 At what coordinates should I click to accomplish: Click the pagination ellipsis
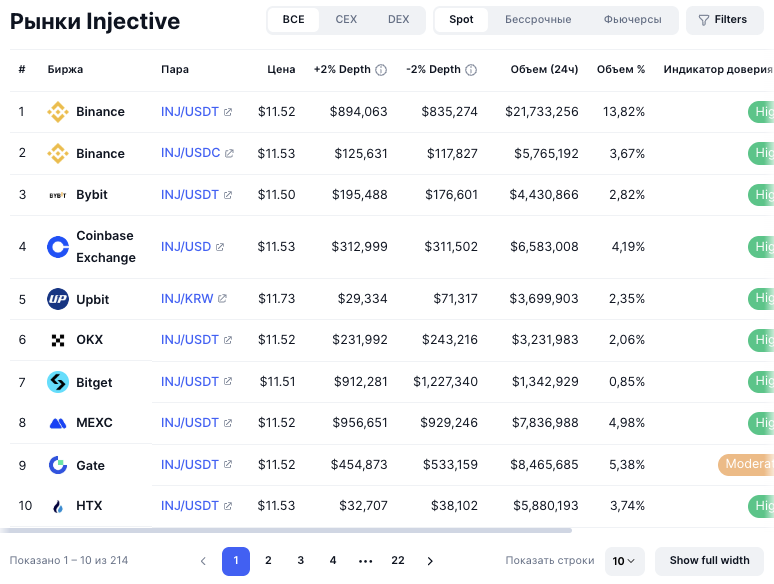(365, 561)
